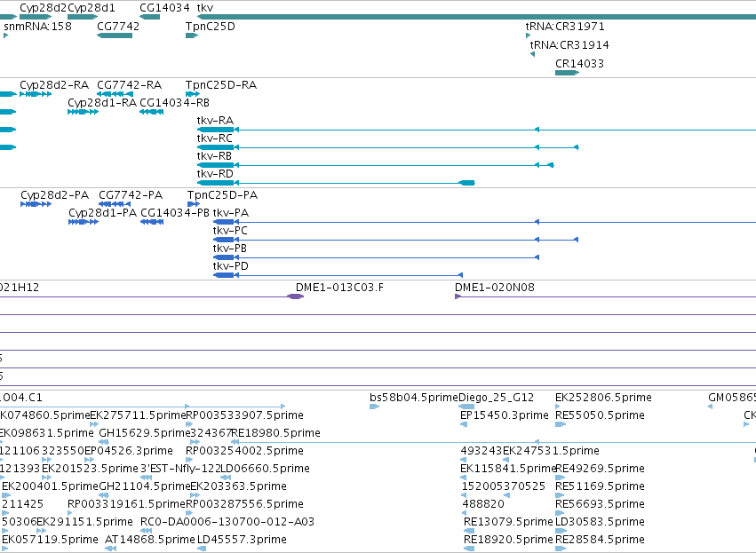The width and height of the screenshot is (756, 553).
Task: Select the LD45557.3prime label
Action: (242, 540)
